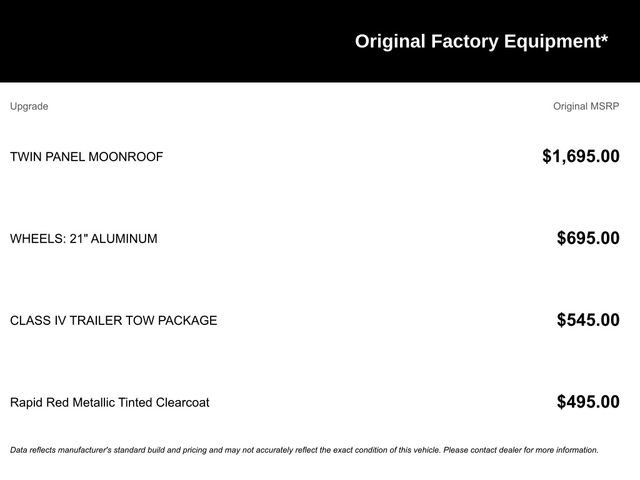This screenshot has width=640, height=480.
Task: Click the word Original in the header title
Action: 390,42
